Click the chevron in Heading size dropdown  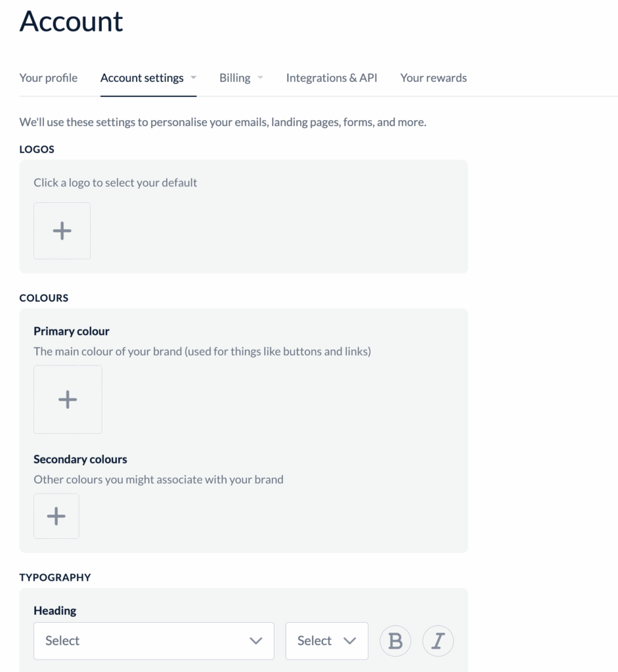point(350,640)
